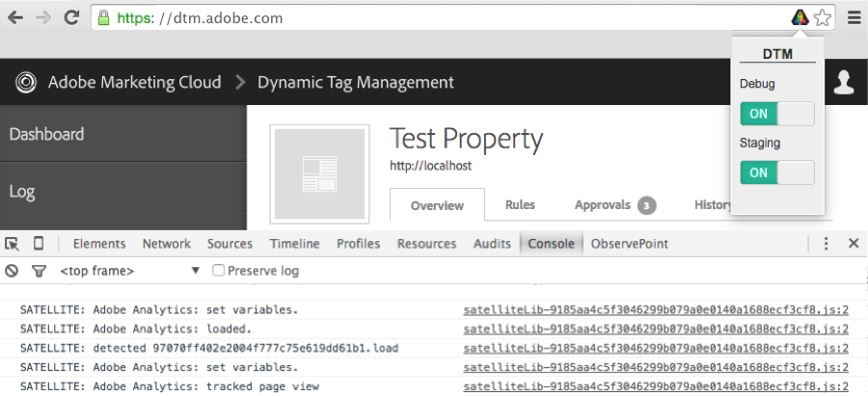Click the browser reload icon
868x396 pixels.
pos(70,17)
